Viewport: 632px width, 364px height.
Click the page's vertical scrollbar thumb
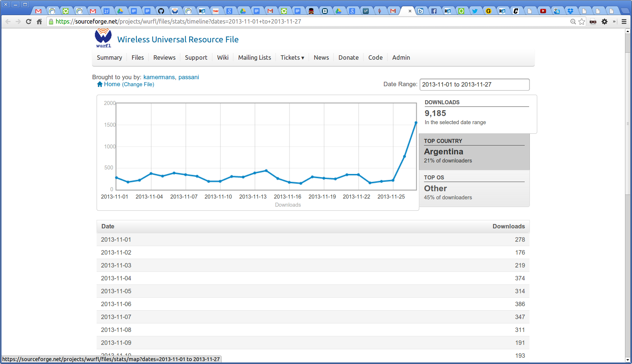628,123
